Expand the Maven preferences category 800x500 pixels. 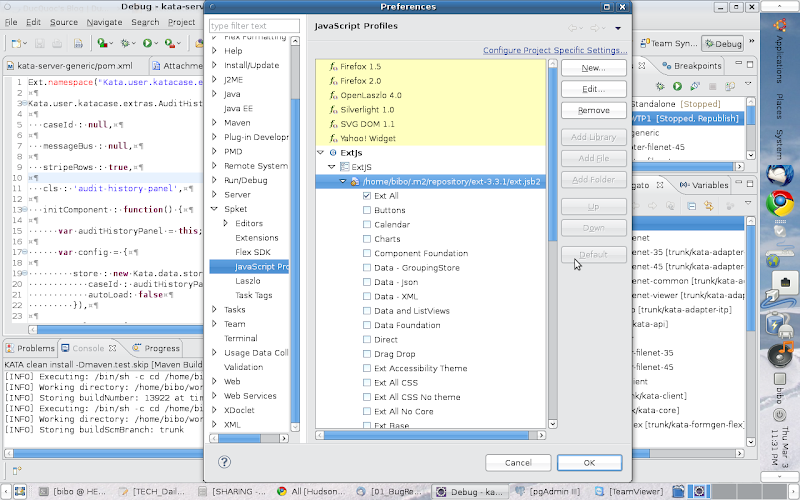click(x=214, y=122)
